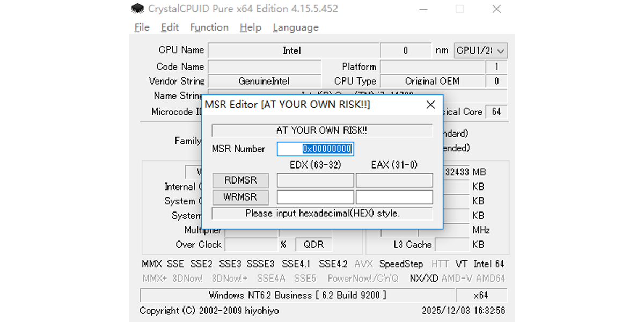Click the process nm value field 0

406,51
